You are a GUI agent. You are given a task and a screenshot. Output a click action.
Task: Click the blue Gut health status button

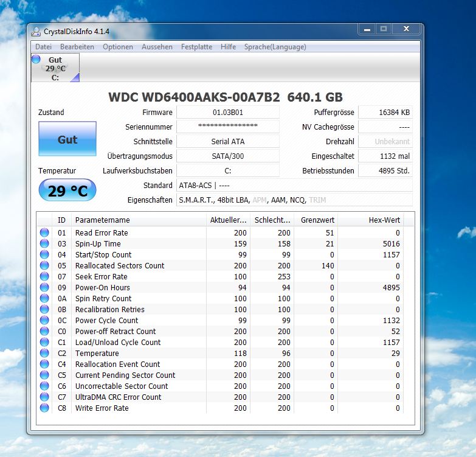67,139
